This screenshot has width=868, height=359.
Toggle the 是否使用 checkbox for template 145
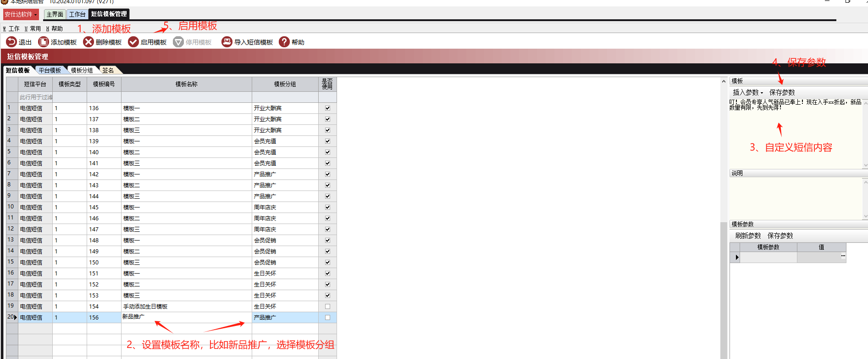(327, 207)
